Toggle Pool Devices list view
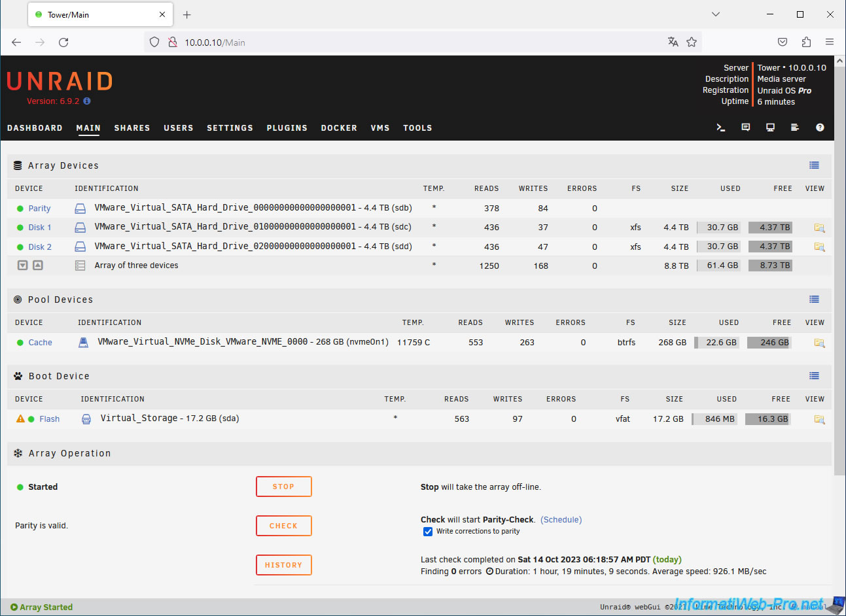Viewport: 846px width, 616px height. (x=814, y=299)
